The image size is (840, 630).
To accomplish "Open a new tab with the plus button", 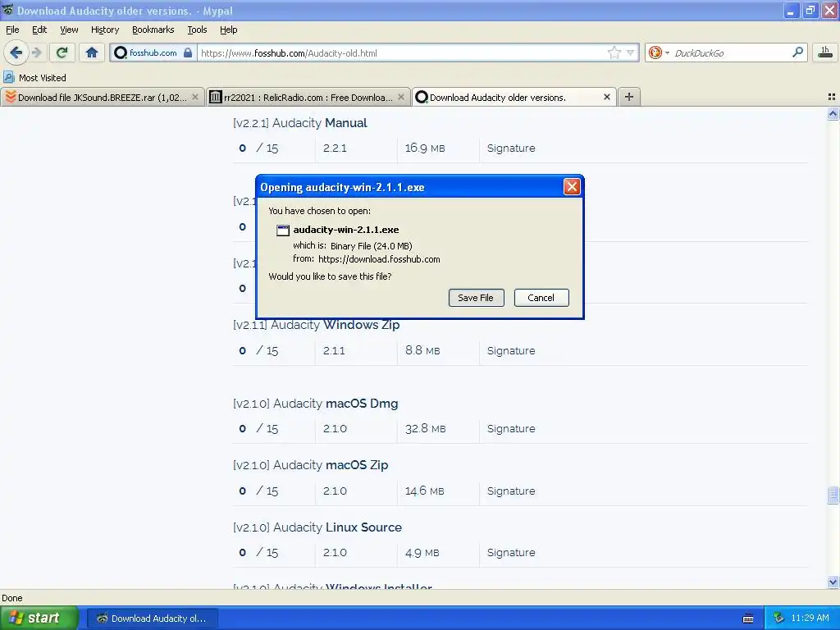I will pos(629,97).
